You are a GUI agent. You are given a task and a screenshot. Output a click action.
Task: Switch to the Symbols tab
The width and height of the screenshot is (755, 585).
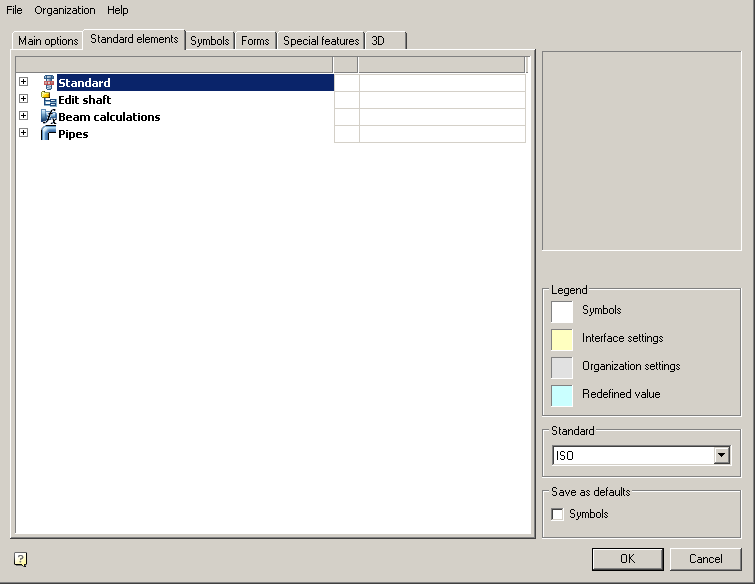209,41
